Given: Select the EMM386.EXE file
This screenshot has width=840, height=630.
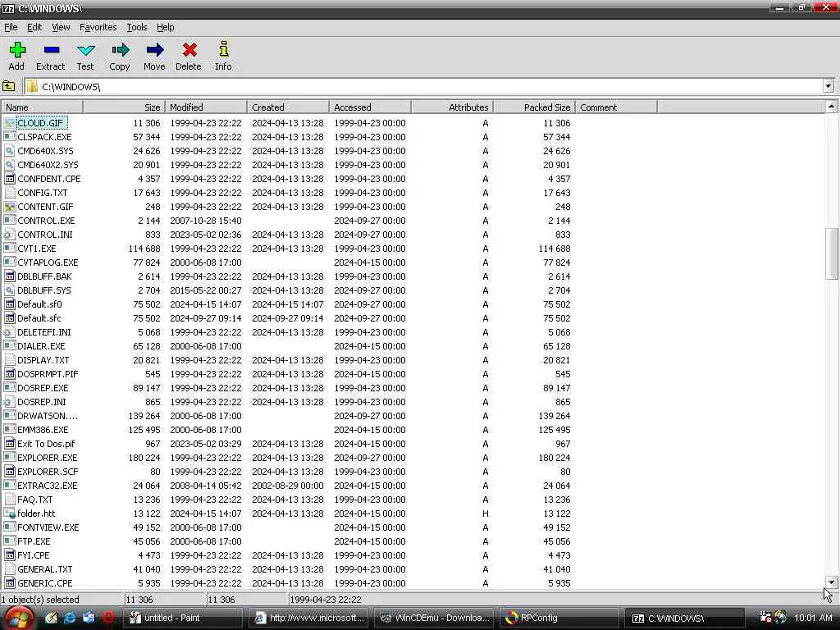Looking at the screenshot, I should coord(43,430).
